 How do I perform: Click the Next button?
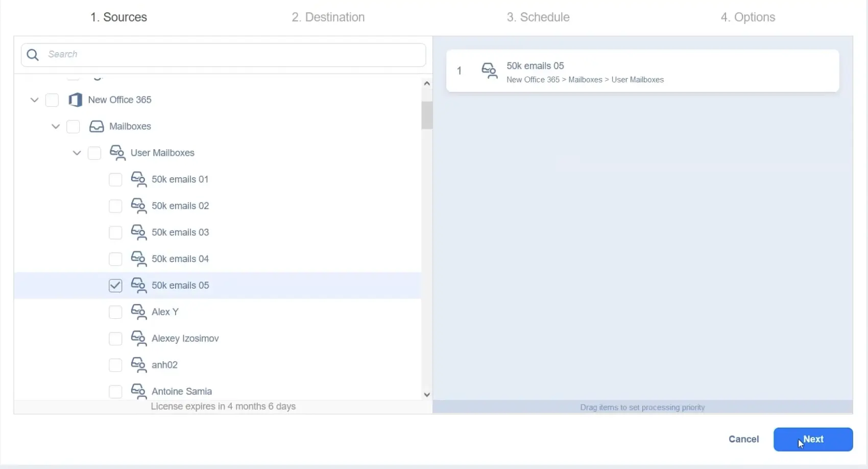[x=813, y=439]
